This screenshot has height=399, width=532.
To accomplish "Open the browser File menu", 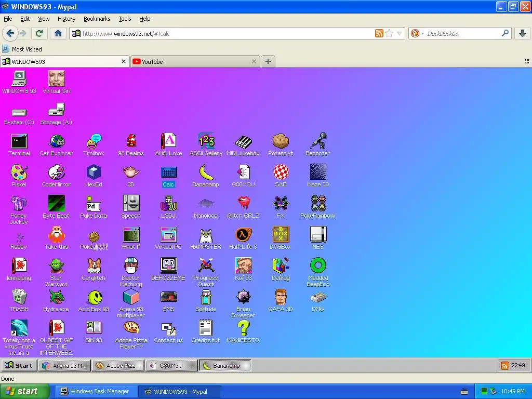I will tap(8, 19).
